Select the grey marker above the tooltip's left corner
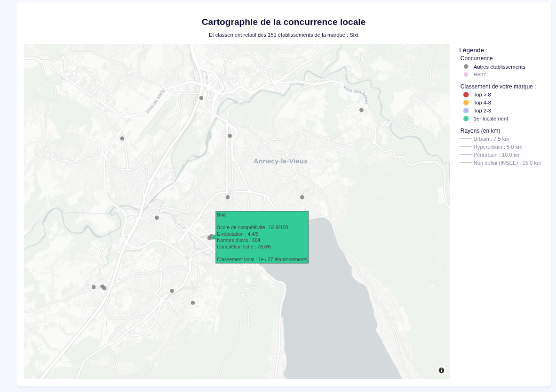The width and height of the screenshot is (556, 392). pos(228,197)
